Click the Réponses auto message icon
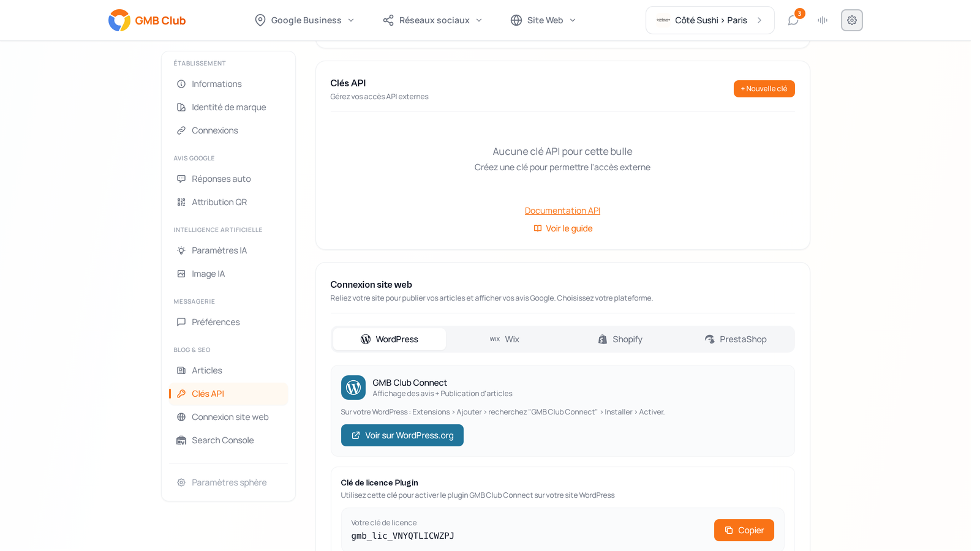This screenshot has height=551, width=980. tap(181, 179)
